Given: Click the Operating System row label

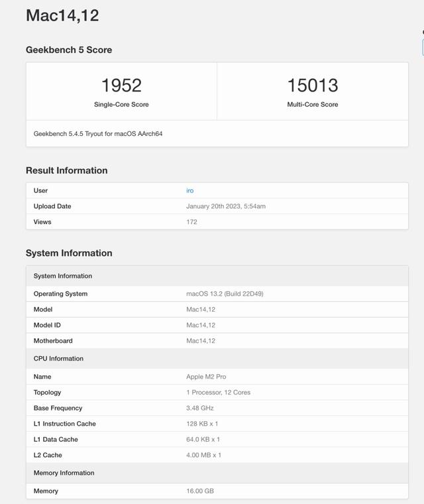Looking at the screenshot, I should tap(60, 294).
